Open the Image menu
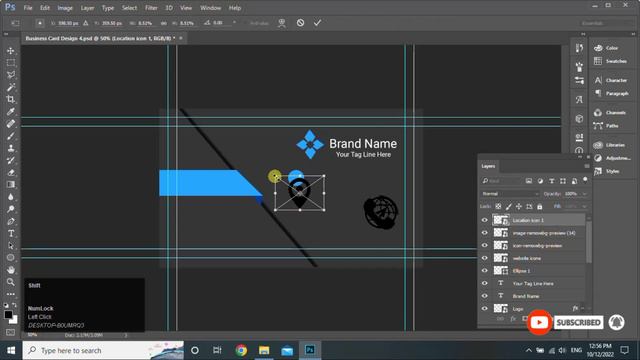Viewport: 640px width, 360px height. point(65,8)
